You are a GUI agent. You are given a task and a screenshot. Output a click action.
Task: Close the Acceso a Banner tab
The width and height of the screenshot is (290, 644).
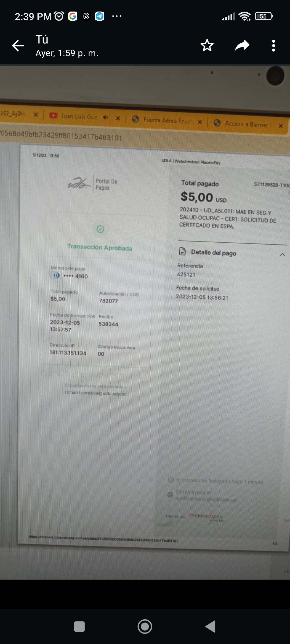pos(281,126)
